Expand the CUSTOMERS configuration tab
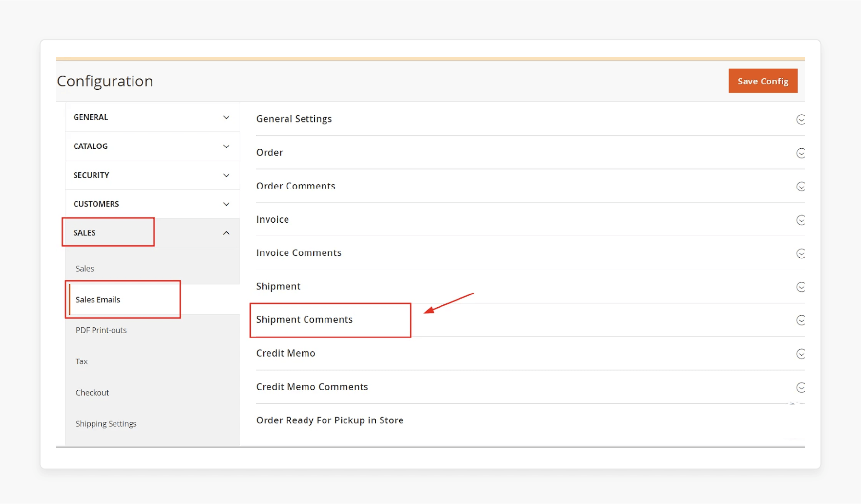 tap(152, 204)
